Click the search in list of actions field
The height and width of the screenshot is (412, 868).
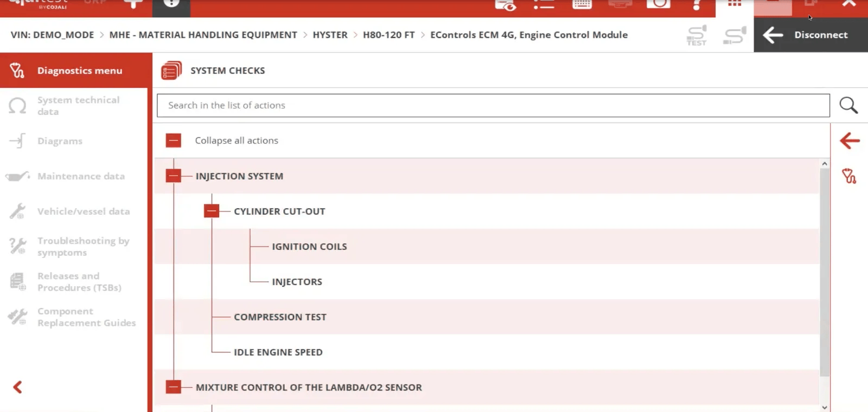[x=493, y=105]
